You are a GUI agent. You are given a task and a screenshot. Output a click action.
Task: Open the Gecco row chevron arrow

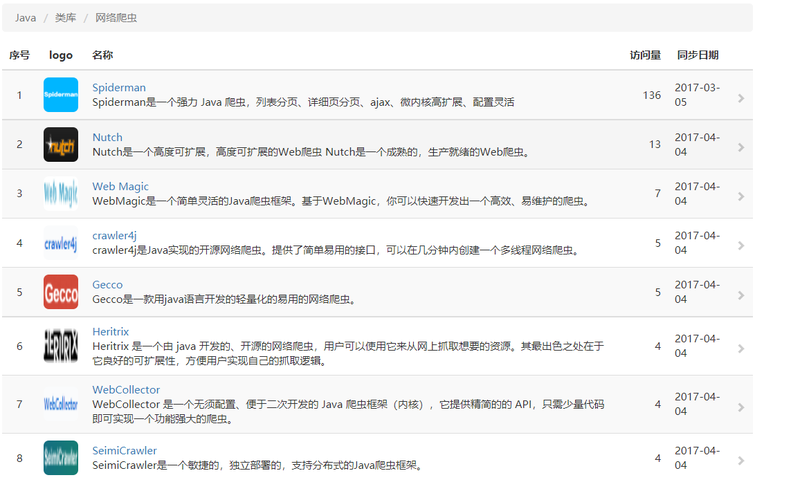tap(741, 295)
